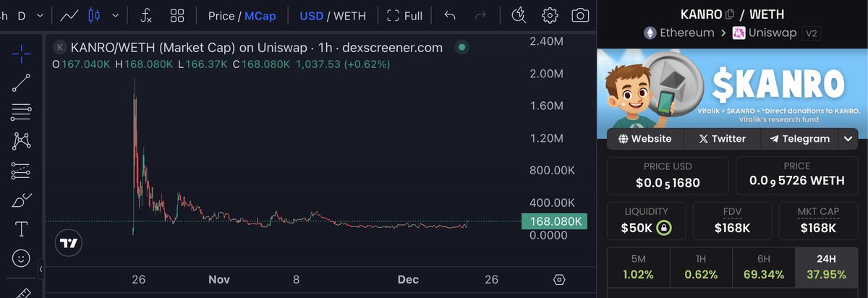Viewport: 868px width, 298px height.
Task: Show values in USD
Action: pos(312,15)
